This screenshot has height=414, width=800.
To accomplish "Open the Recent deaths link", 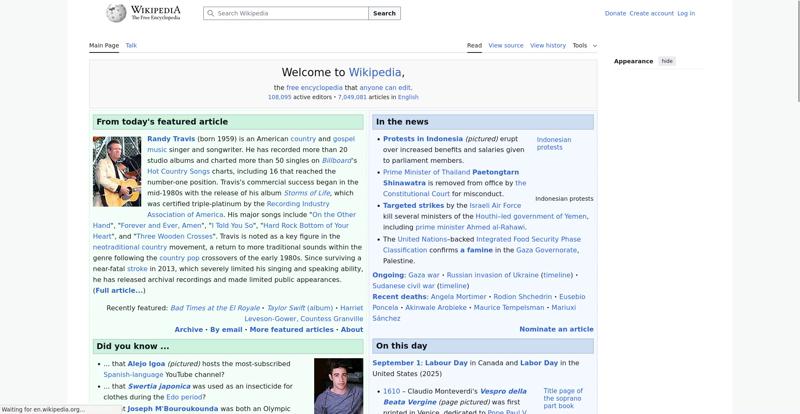I will point(399,297).
